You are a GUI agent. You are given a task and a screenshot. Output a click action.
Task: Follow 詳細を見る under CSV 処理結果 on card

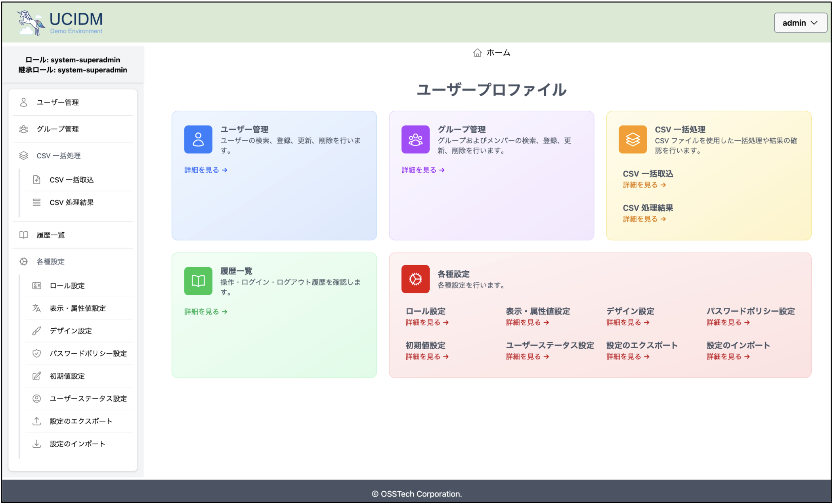pyautogui.click(x=645, y=219)
